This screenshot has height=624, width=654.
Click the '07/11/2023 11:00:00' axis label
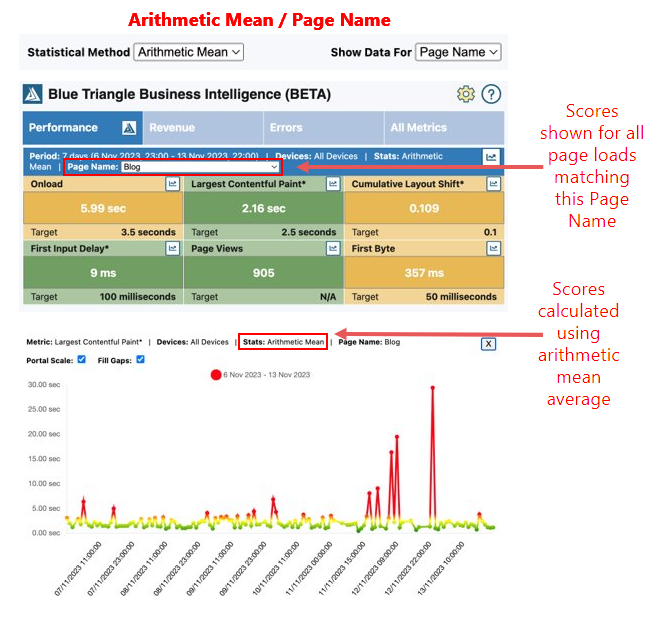[78, 569]
